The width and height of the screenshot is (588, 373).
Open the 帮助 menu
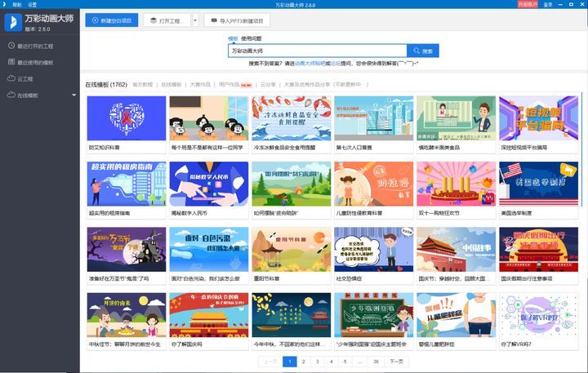(x=17, y=5)
